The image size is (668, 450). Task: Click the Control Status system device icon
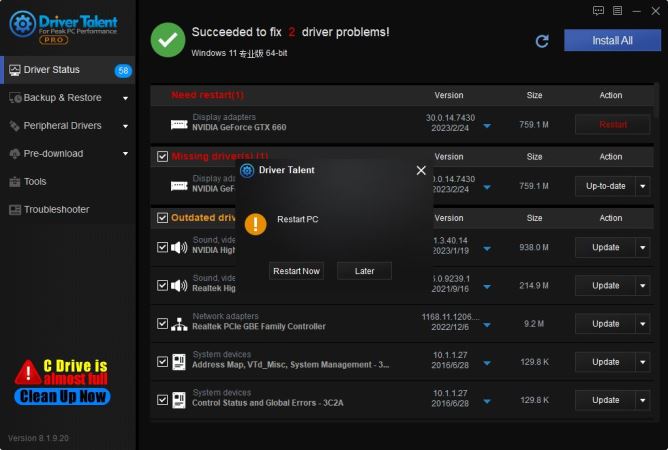pos(179,400)
